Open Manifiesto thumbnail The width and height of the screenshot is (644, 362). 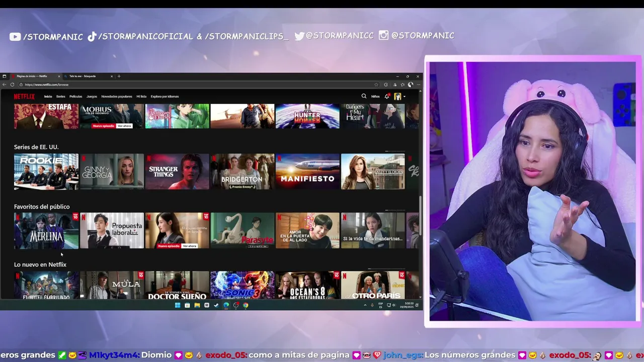[x=308, y=171]
